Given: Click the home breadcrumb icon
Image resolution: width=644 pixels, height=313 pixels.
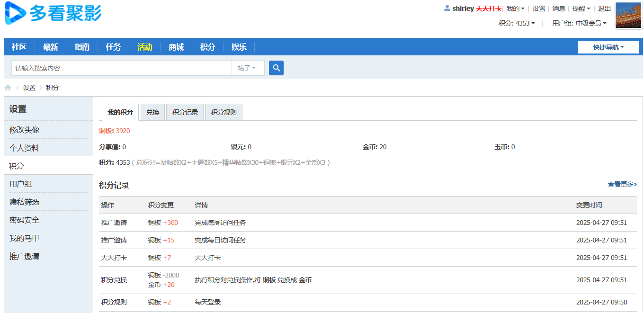Looking at the screenshot, I should (x=8, y=87).
